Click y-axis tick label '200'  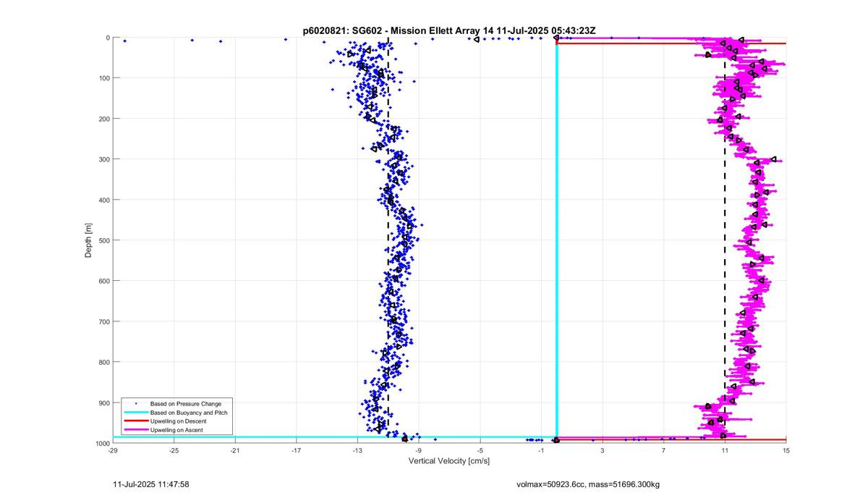(x=104, y=119)
